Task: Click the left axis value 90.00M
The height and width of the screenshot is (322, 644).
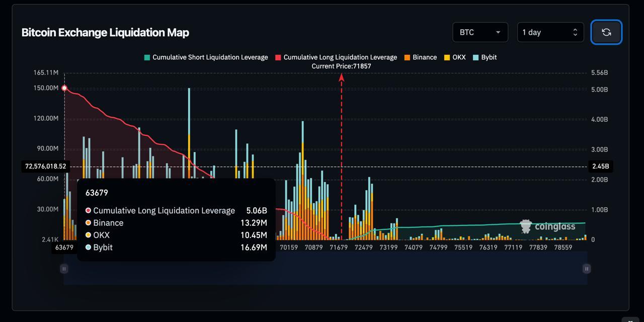Action: 48,148
